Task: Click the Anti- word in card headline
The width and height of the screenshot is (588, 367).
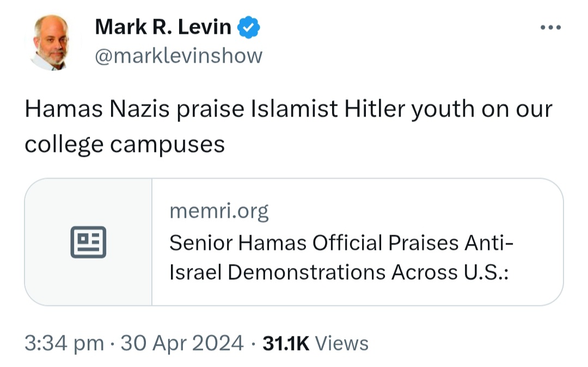Action: [x=489, y=243]
